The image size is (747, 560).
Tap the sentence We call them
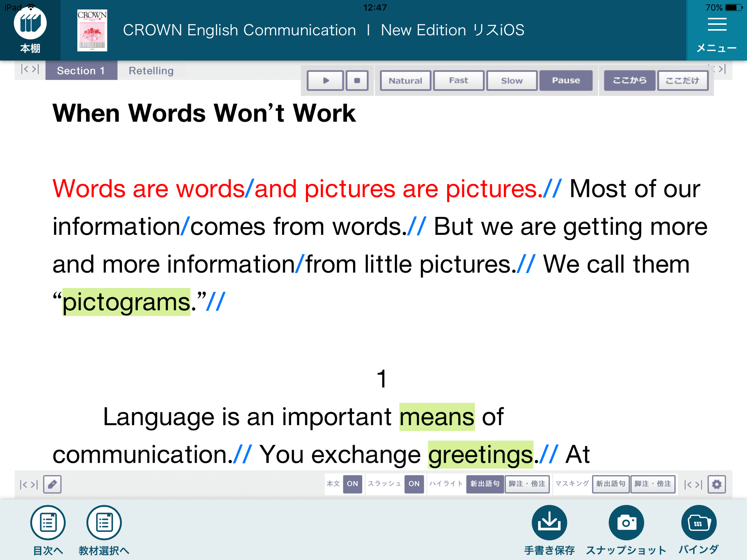tap(616, 264)
